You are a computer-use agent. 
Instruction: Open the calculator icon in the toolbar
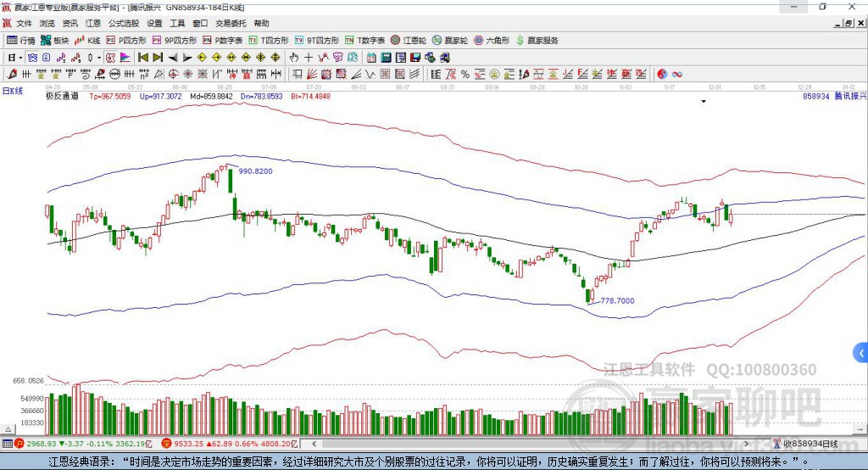[386, 58]
